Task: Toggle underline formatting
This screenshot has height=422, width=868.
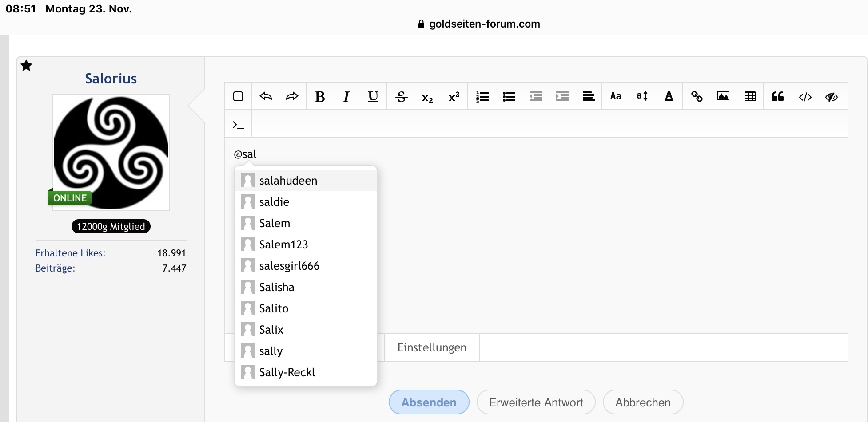Action: pyautogui.click(x=373, y=96)
